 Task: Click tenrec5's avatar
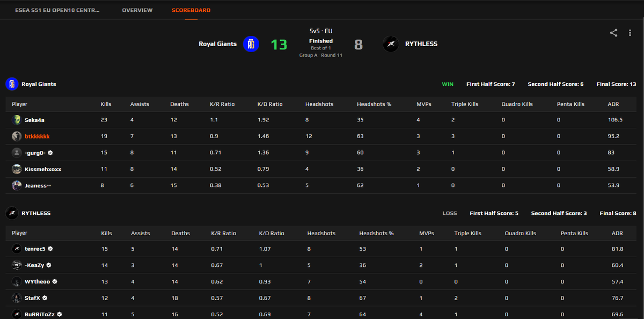(x=17, y=249)
